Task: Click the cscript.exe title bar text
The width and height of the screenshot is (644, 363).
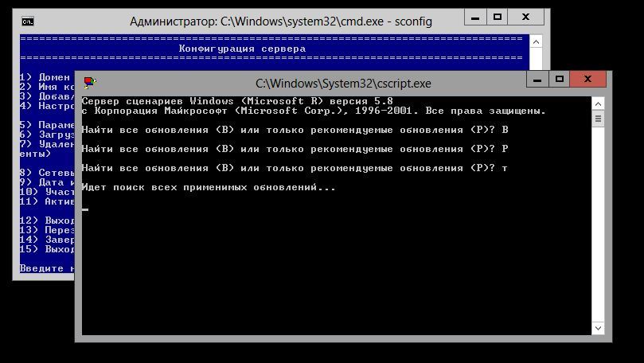Action: [x=343, y=84]
